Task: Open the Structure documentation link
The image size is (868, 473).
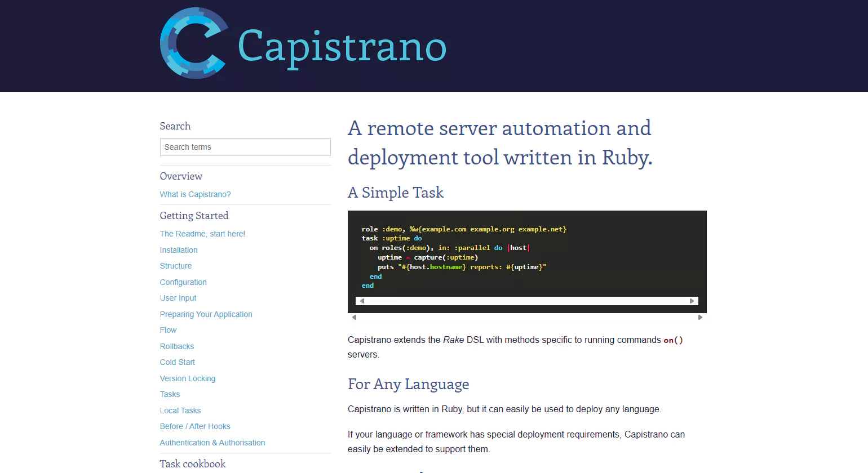Action: coord(176,266)
